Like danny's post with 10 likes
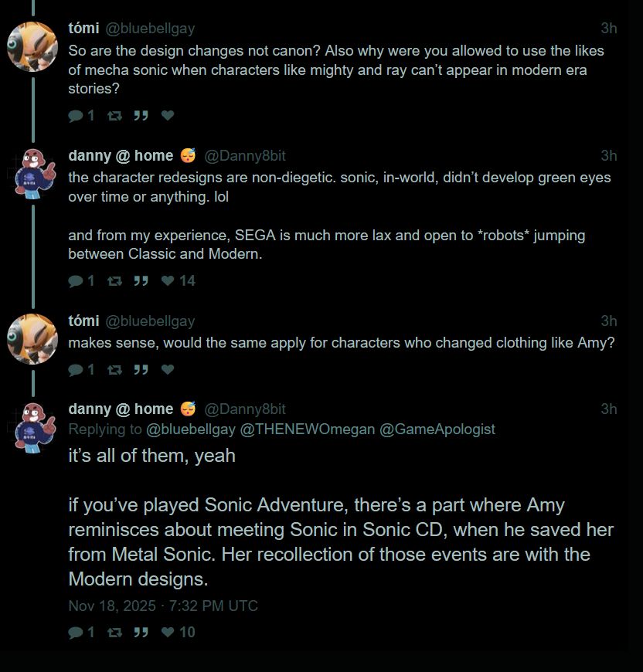This screenshot has width=643, height=672. pyautogui.click(x=168, y=633)
